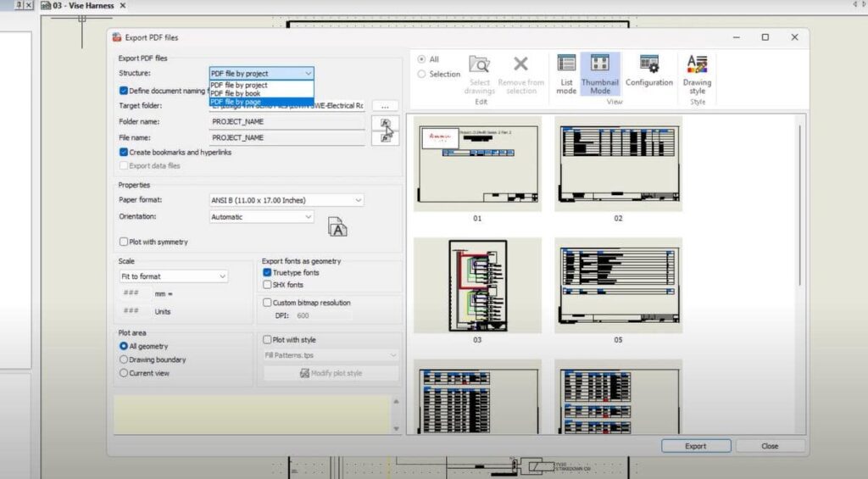
Task: Browse for target folder with ellipsis button
Action: (385, 106)
